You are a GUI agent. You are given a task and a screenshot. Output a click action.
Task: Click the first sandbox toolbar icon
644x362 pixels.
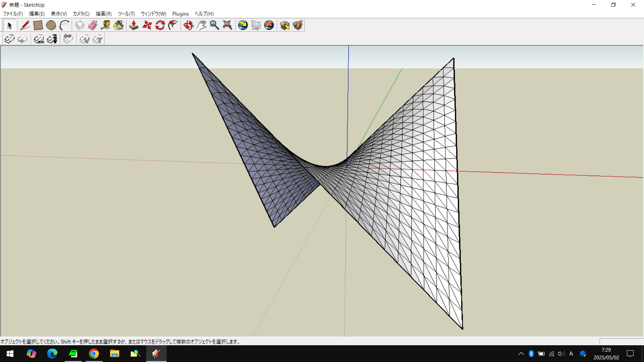(9, 39)
